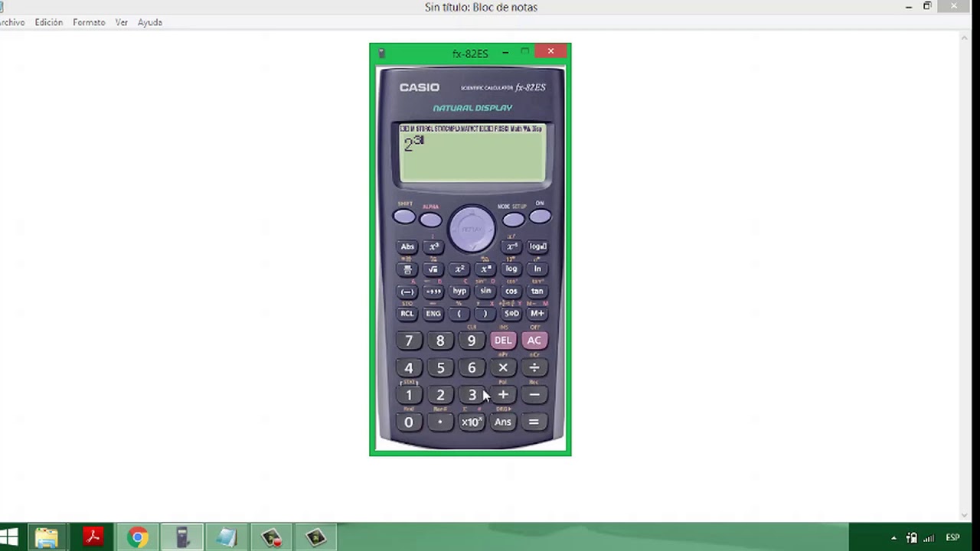Click the pink AC key
This screenshot has width=980, height=551.
click(x=534, y=341)
